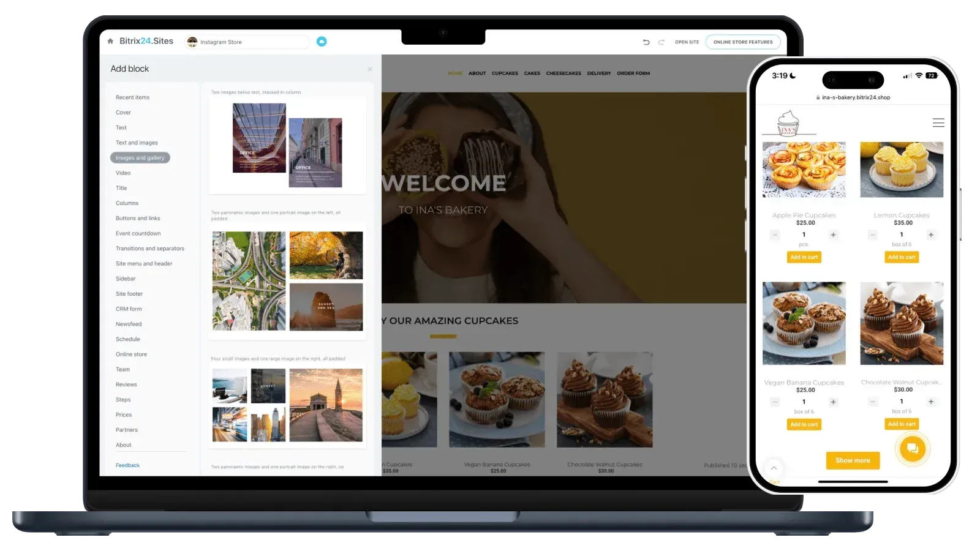The height and width of the screenshot is (551, 980).
Task: Click the Open Site link
Action: (687, 42)
